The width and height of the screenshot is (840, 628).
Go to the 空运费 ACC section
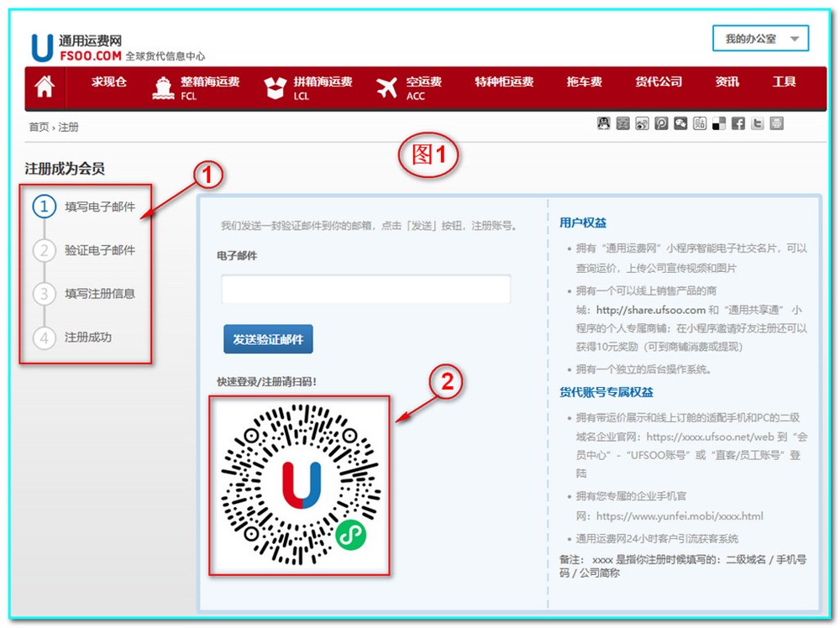pos(410,87)
